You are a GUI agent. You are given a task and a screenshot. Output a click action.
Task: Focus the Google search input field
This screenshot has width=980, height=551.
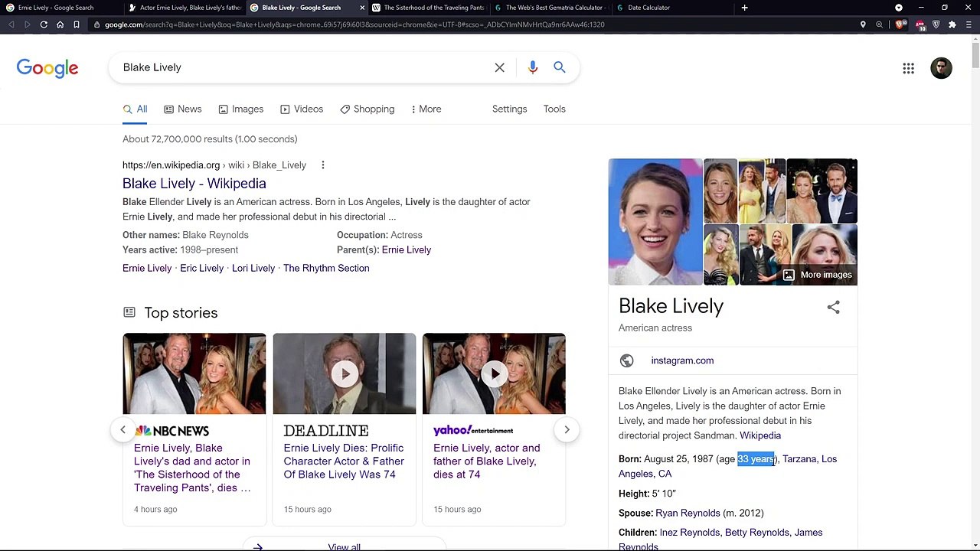click(x=306, y=67)
